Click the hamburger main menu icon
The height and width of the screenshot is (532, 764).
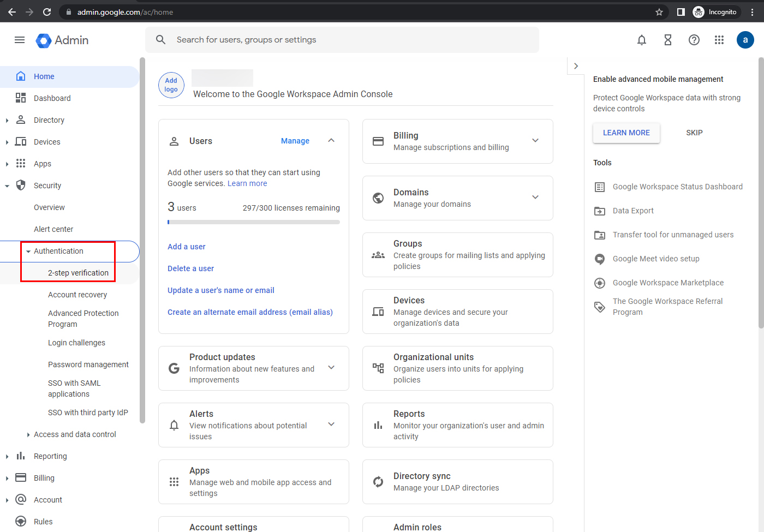pyautogui.click(x=20, y=40)
